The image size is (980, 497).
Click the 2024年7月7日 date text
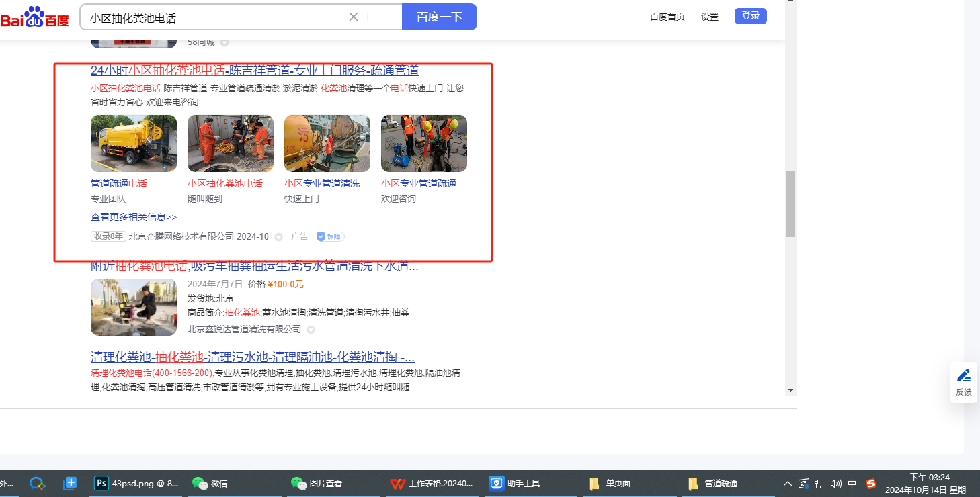pyautogui.click(x=215, y=284)
